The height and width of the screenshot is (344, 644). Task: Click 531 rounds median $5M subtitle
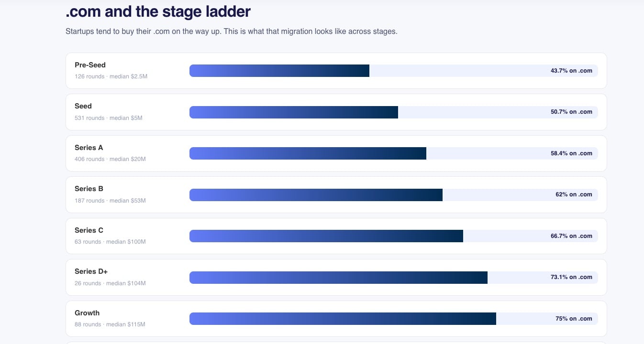[109, 118]
